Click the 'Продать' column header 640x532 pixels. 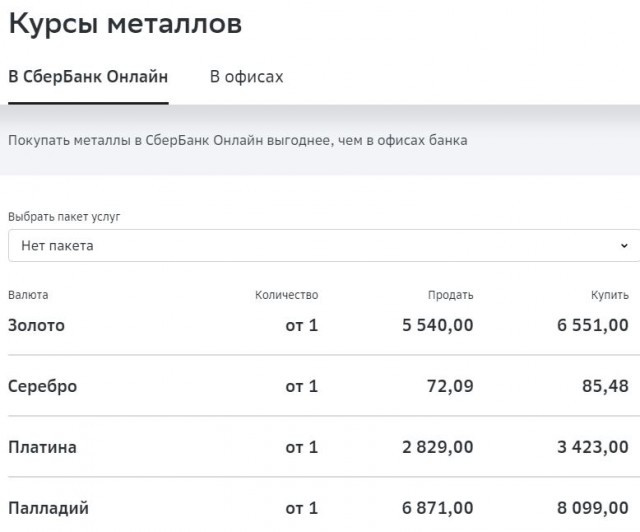(451, 295)
